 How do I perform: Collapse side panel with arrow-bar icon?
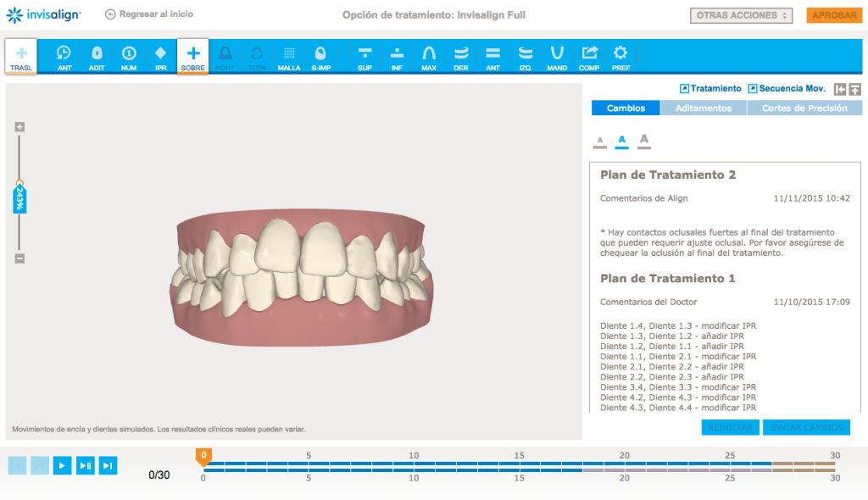click(840, 89)
